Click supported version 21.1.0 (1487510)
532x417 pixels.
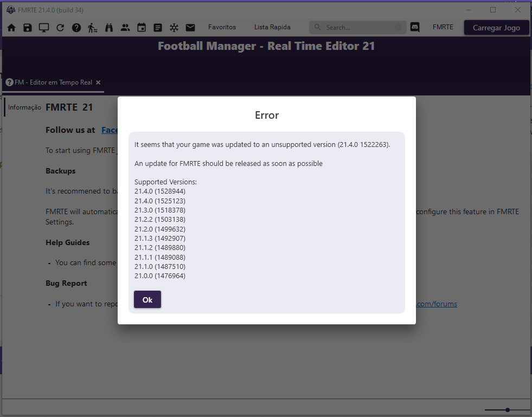[x=160, y=267]
